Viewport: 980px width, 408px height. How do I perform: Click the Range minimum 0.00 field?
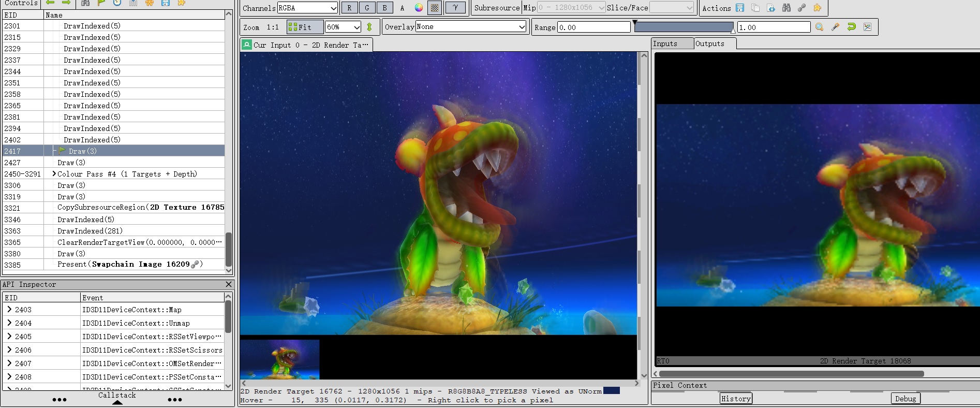[x=593, y=27]
